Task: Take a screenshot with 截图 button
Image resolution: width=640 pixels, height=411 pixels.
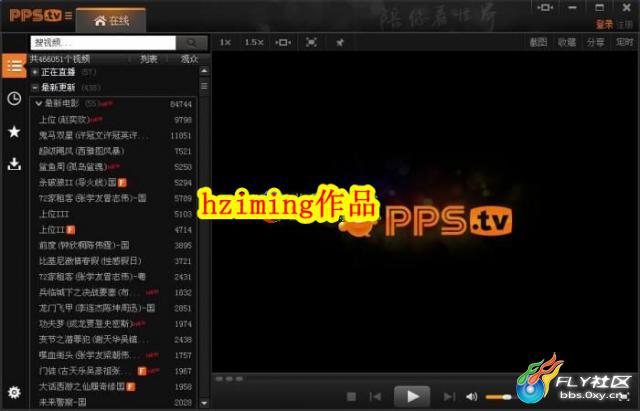Action: point(538,42)
